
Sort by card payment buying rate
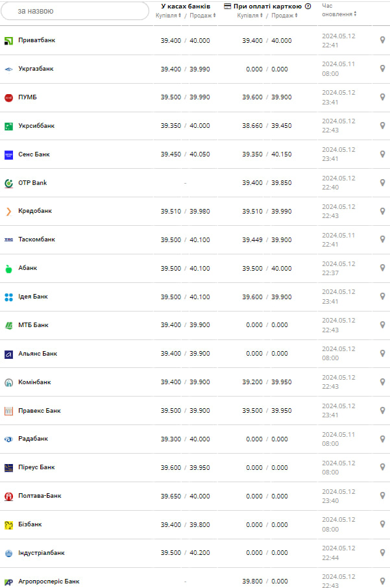point(251,16)
